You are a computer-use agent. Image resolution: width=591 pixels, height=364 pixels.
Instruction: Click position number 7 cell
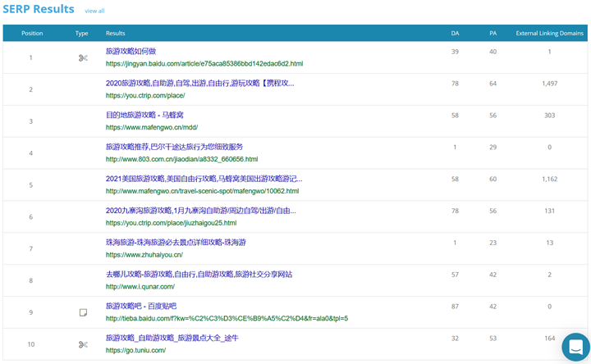[31, 248]
